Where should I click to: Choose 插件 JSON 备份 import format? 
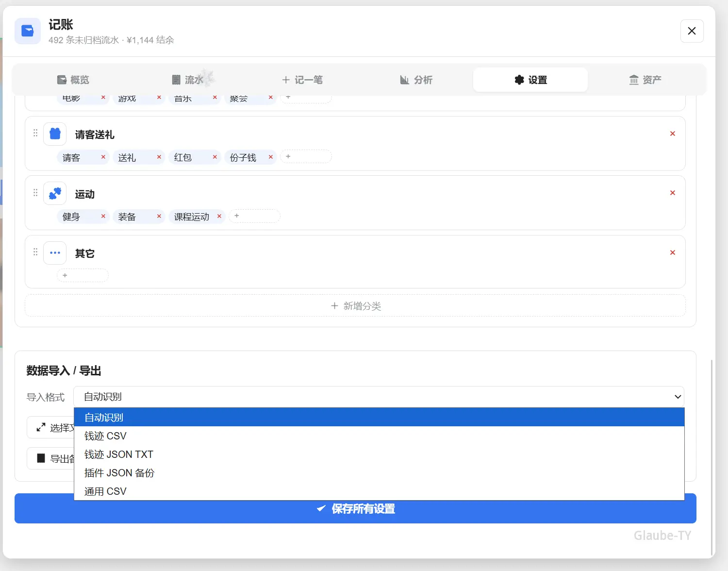click(379, 473)
